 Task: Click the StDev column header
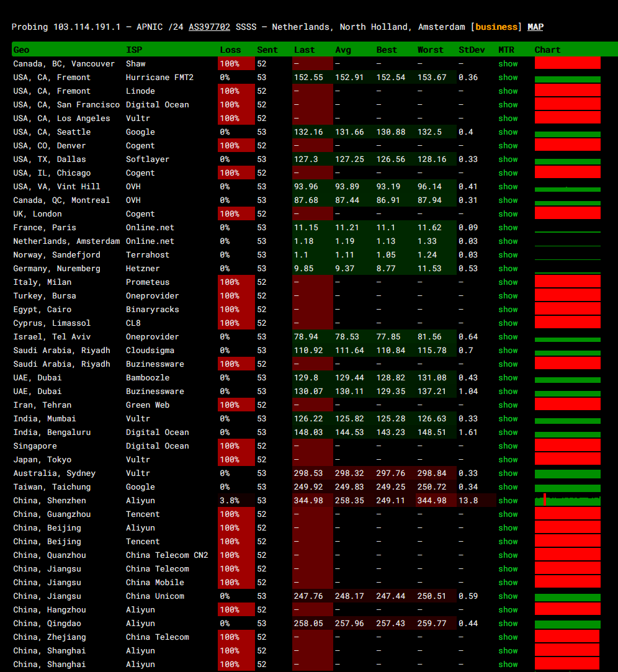point(472,50)
